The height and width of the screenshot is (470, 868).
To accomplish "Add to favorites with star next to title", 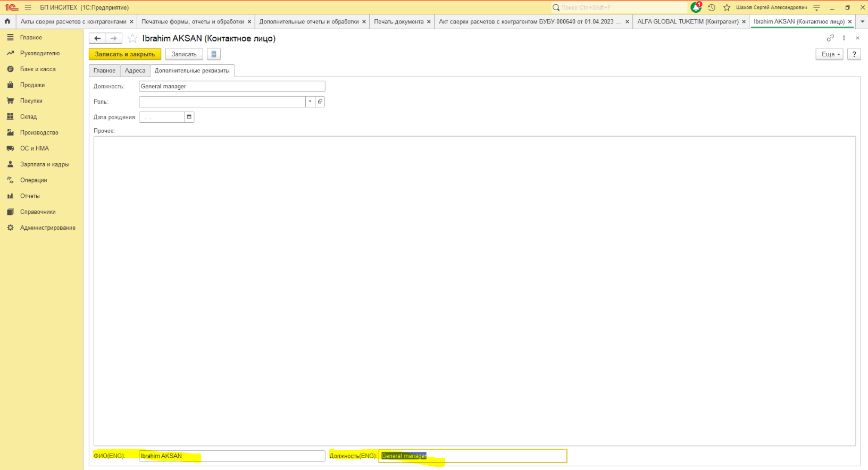I will coord(132,38).
